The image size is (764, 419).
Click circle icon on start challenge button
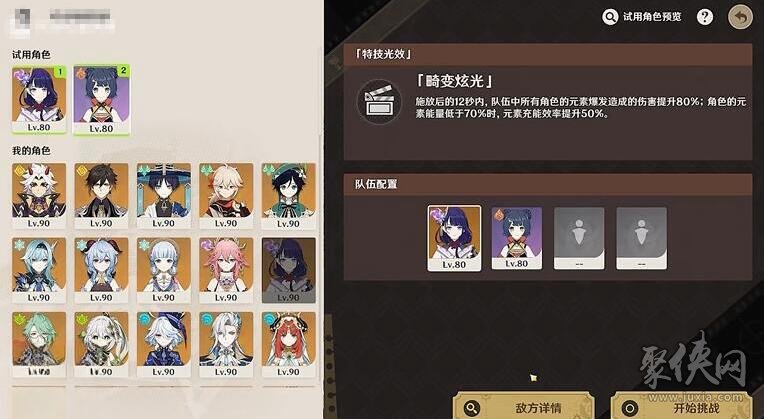(630, 408)
